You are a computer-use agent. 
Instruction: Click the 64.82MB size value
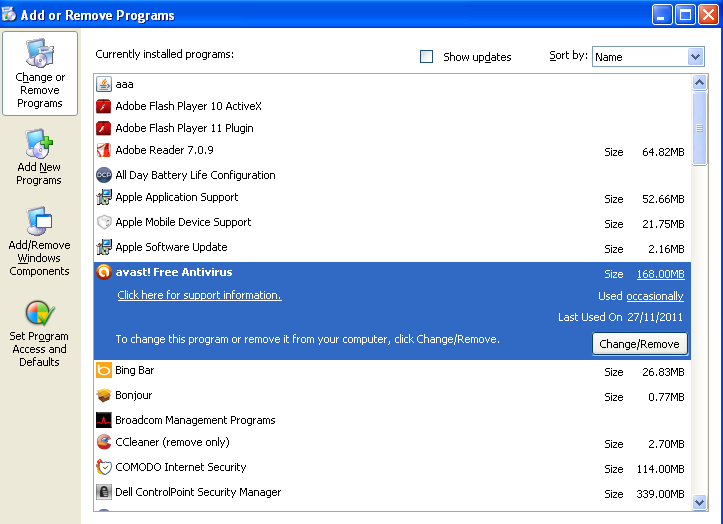[663, 152]
